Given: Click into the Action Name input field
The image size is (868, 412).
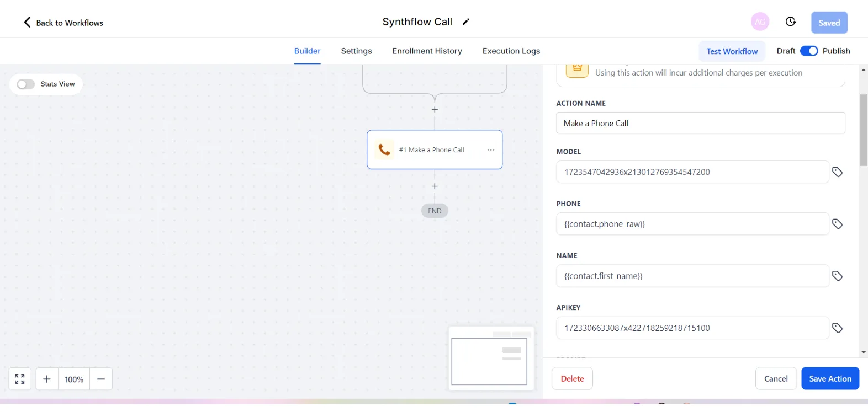Looking at the screenshot, I should (700, 123).
